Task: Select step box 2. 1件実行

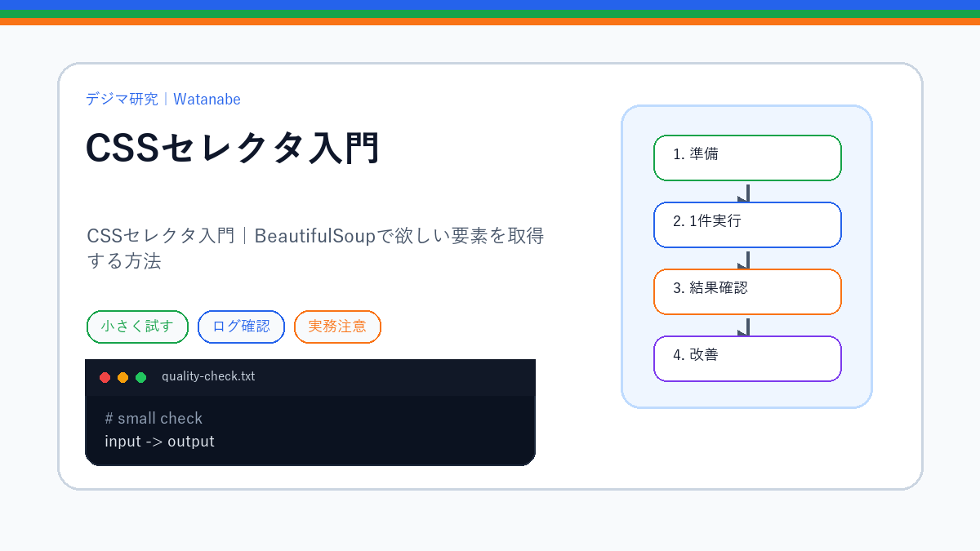Action: click(747, 224)
